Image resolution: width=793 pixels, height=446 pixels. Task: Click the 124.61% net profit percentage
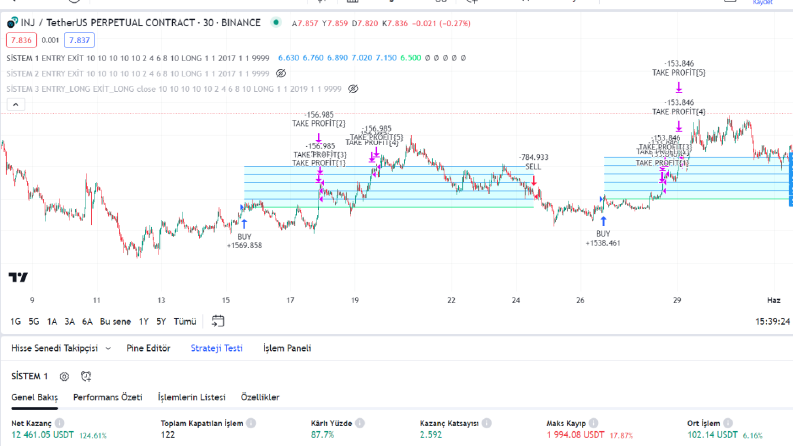(93, 435)
